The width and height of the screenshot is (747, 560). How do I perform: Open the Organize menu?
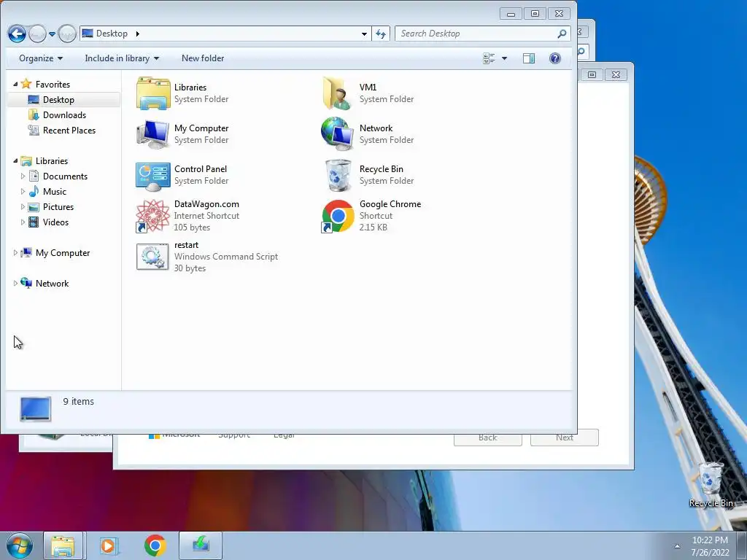(x=41, y=58)
